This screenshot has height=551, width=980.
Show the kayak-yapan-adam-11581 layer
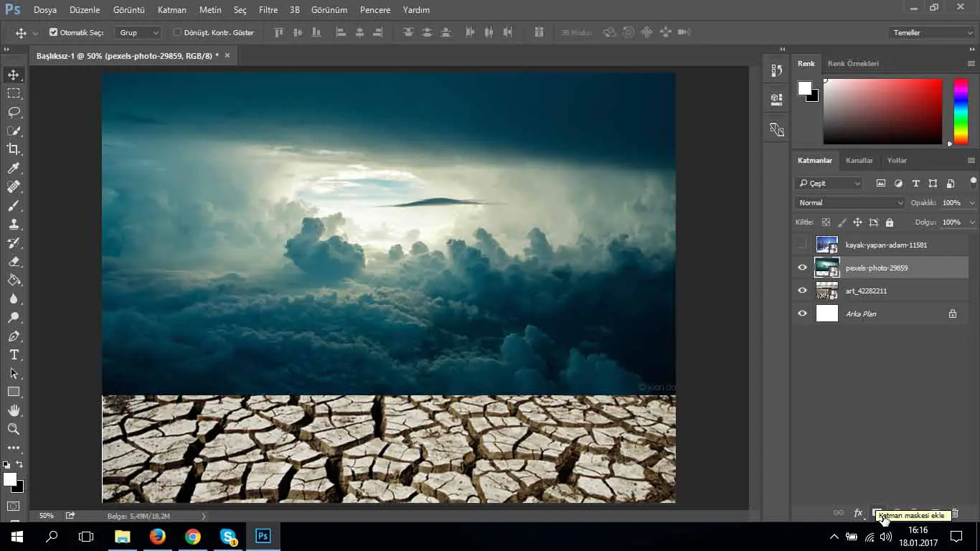[802, 245]
